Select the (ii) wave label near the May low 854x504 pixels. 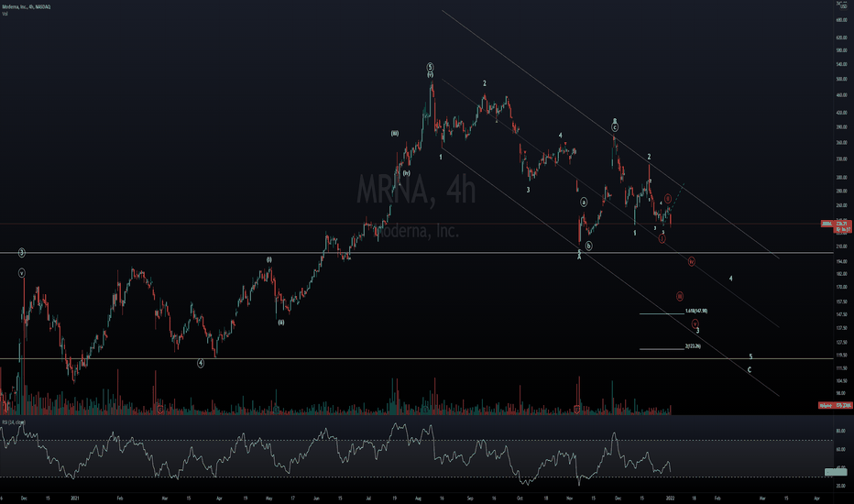coord(280,323)
